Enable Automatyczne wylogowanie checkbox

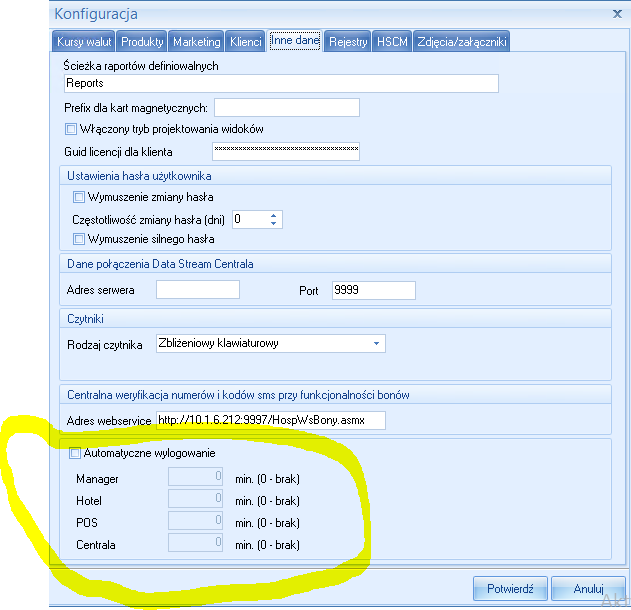coord(75,453)
